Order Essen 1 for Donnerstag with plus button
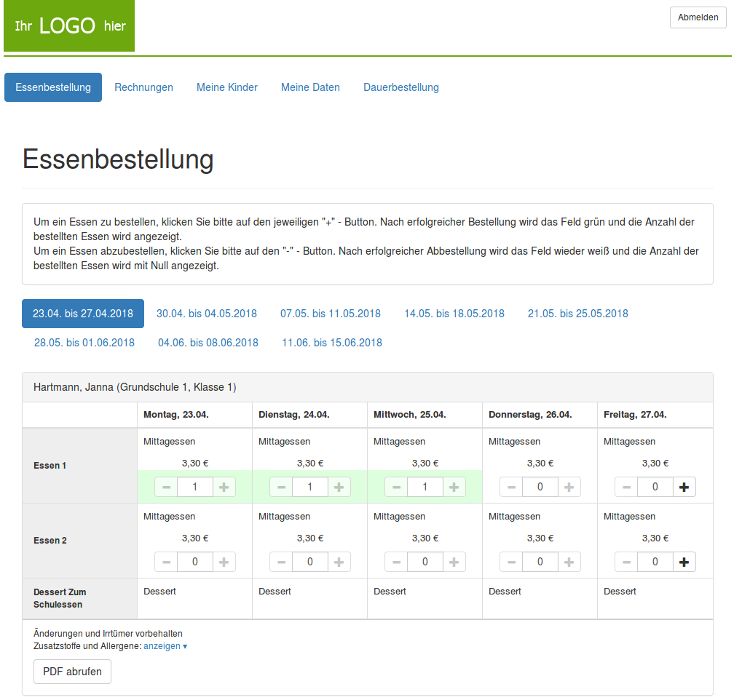The width and height of the screenshot is (742, 700). (x=569, y=486)
